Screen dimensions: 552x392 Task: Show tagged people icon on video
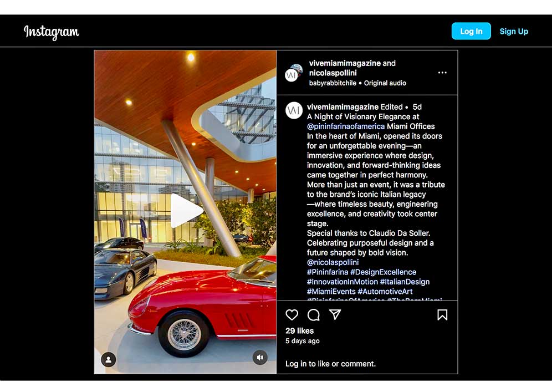pyautogui.click(x=109, y=359)
